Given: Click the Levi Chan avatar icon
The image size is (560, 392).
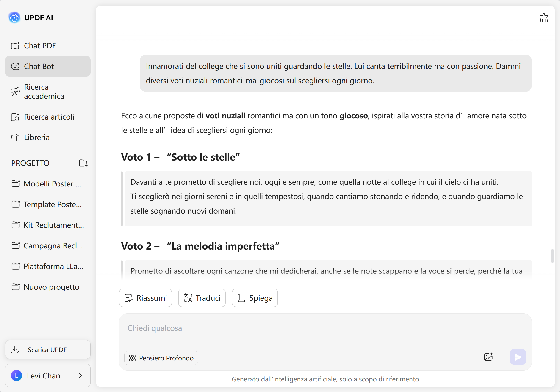Looking at the screenshot, I should pyautogui.click(x=17, y=375).
